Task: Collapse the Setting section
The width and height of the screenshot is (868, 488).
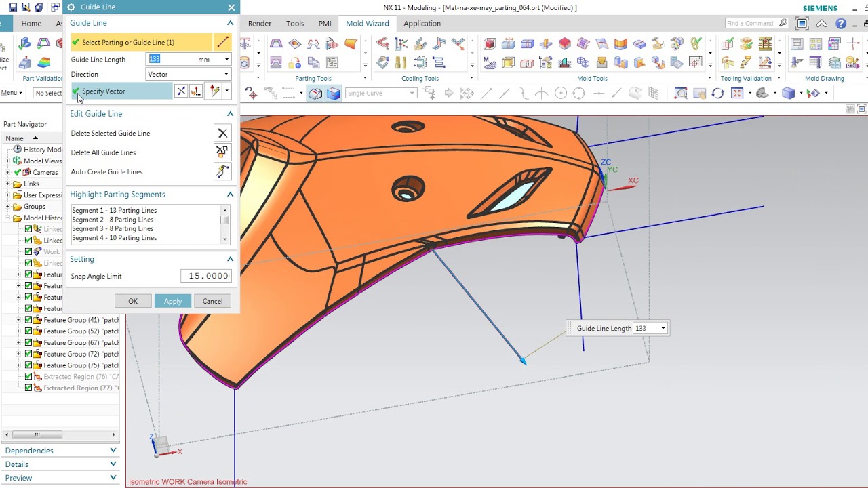Action: [x=230, y=259]
